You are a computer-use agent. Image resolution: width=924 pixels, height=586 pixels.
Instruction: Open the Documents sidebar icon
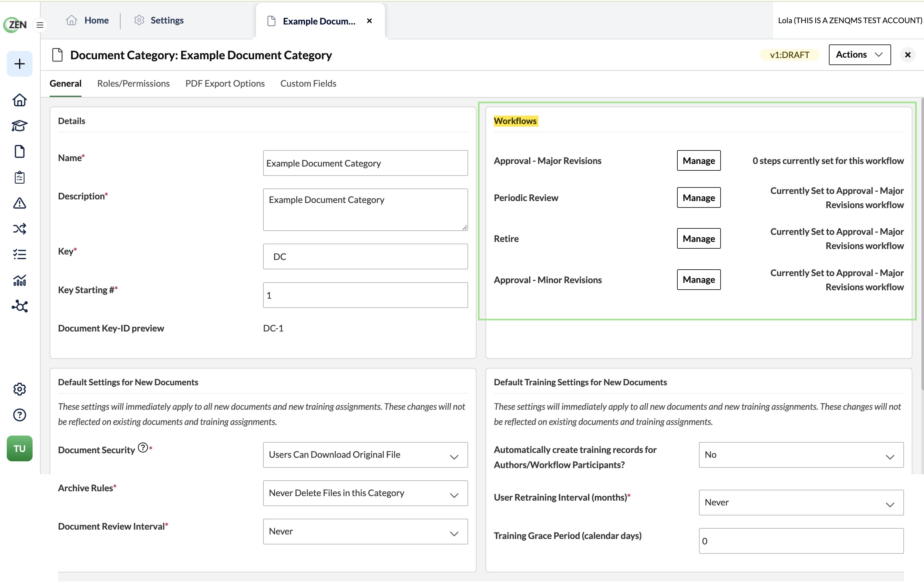tap(20, 151)
